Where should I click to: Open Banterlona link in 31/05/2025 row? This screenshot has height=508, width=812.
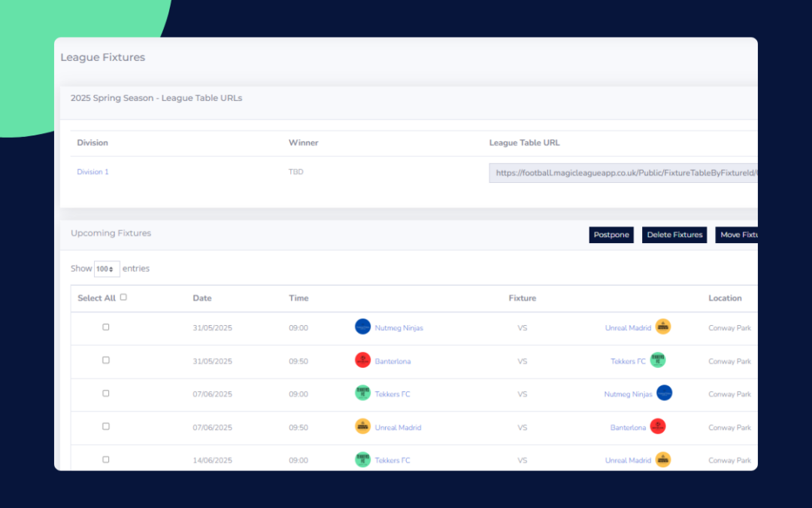(392, 361)
